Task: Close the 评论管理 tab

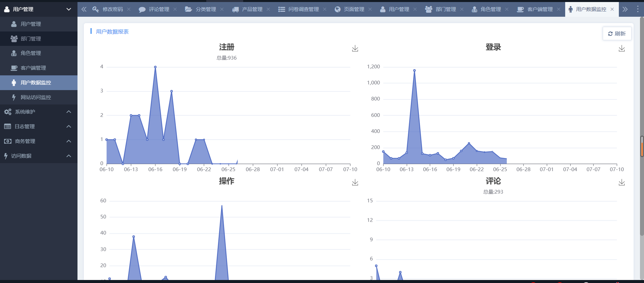Action: point(175,9)
